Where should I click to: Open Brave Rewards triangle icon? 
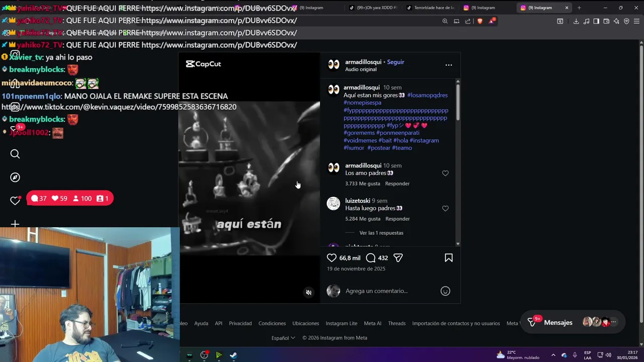[x=492, y=21]
